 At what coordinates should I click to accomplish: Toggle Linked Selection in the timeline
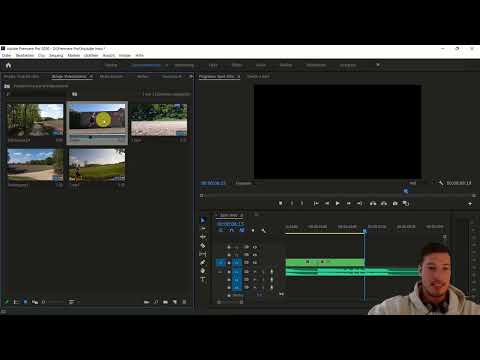242,230
